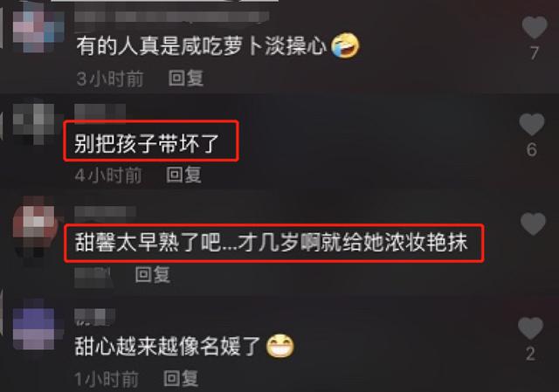559x392 pixels.
Task: Tap the heart beside 别把孩子带坏了
Action: pos(532,124)
